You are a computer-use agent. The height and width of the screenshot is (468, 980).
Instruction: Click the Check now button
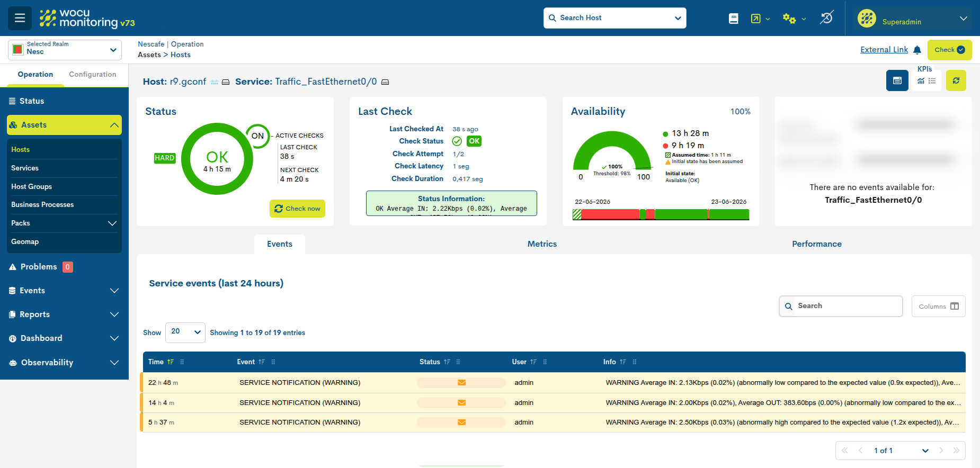[297, 209]
